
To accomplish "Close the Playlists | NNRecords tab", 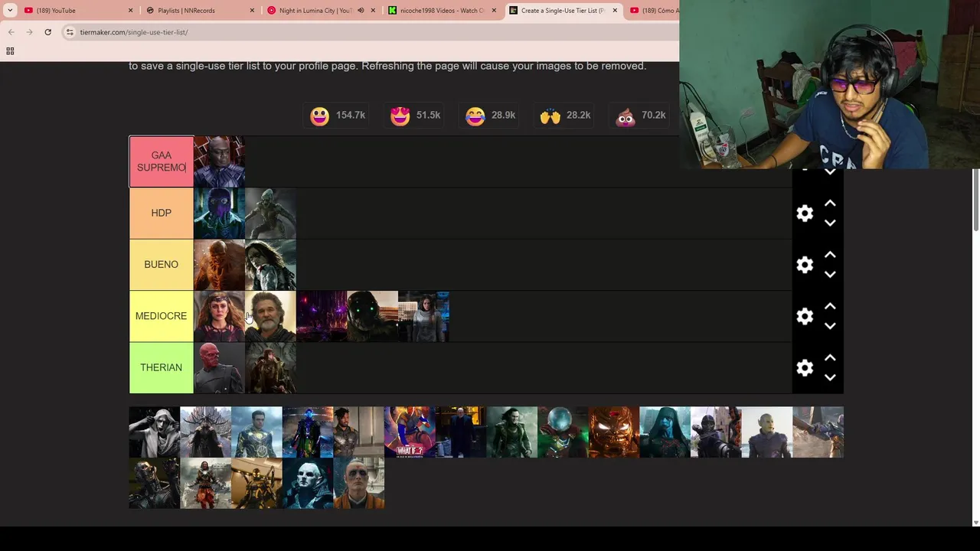I will tap(252, 11).
